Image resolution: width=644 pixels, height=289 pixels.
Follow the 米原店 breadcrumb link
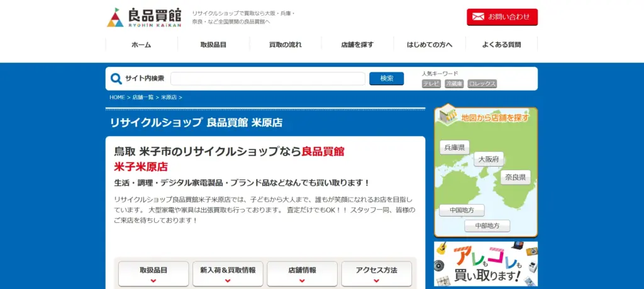point(169,98)
